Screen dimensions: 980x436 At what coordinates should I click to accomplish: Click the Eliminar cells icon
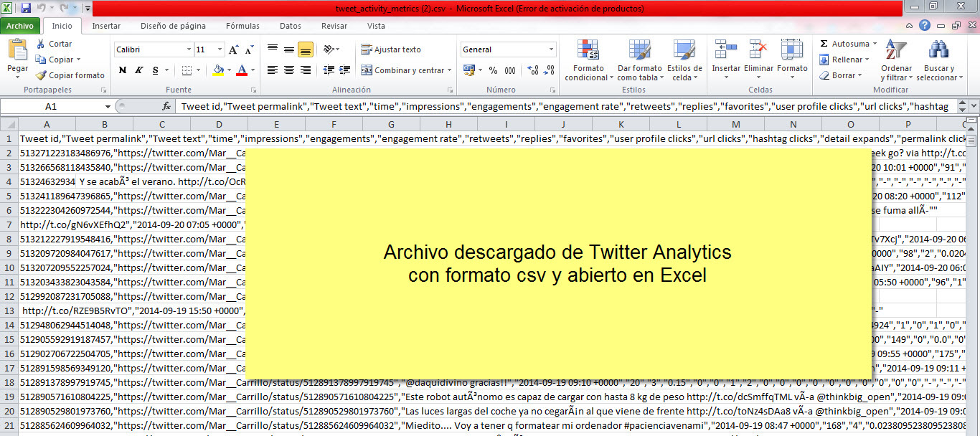click(x=758, y=52)
